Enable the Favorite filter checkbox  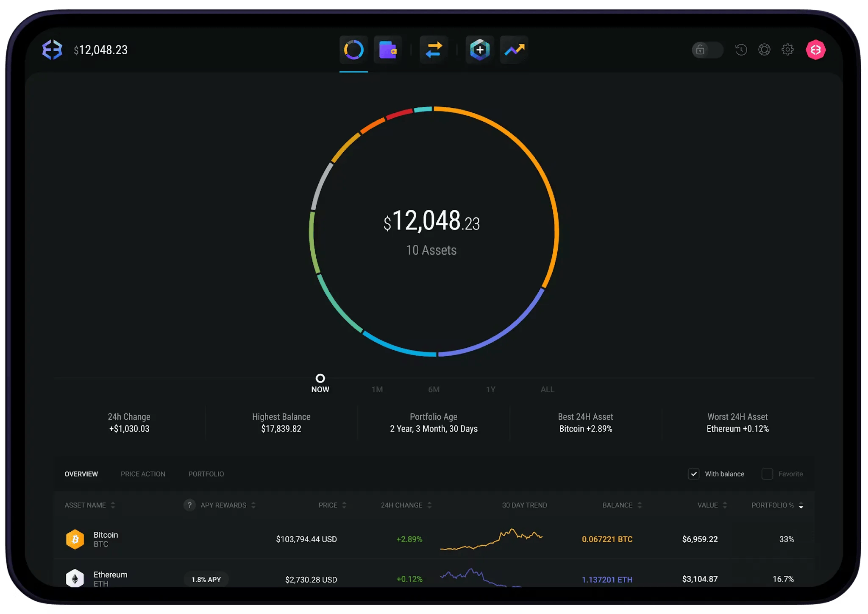tap(767, 474)
